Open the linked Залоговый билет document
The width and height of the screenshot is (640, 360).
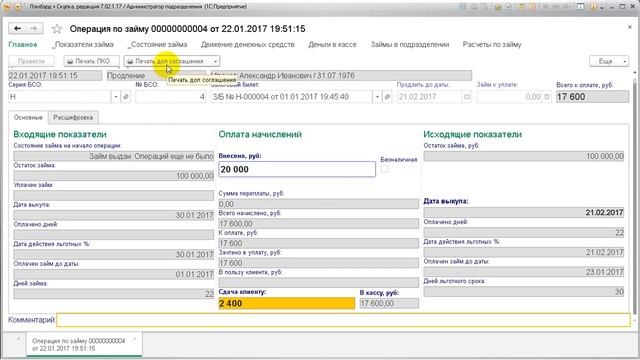tap(387, 97)
